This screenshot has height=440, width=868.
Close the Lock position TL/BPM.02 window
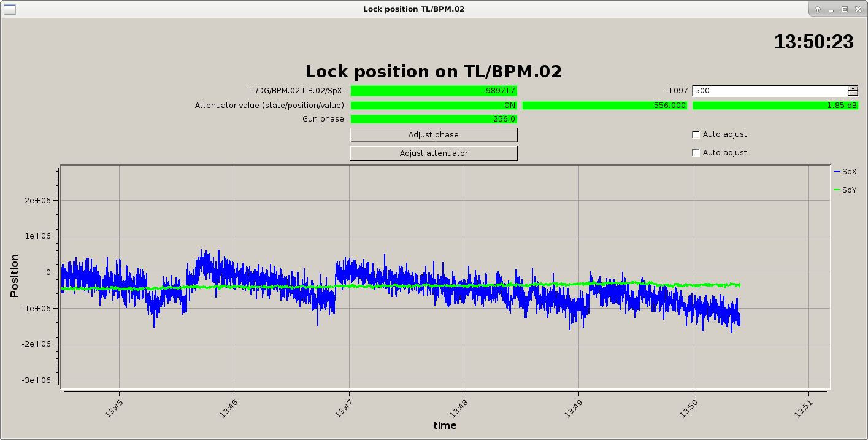857,9
